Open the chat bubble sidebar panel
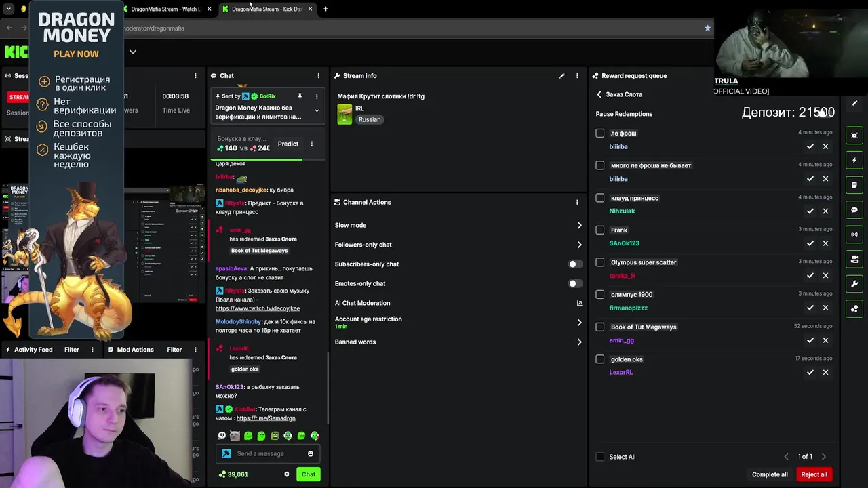Image resolution: width=868 pixels, height=488 pixels. pos(854,210)
